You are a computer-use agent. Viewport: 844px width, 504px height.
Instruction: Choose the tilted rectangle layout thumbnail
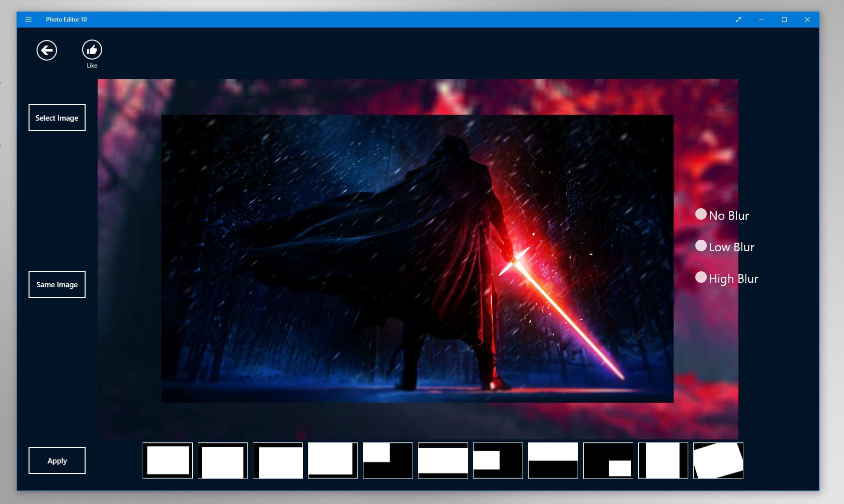coord(718,460)
